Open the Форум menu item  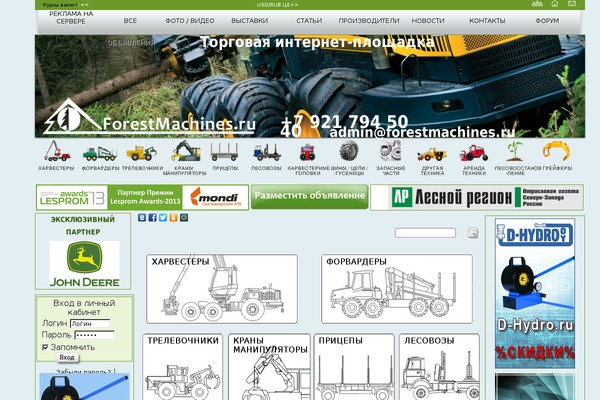[x=547, y=21]
